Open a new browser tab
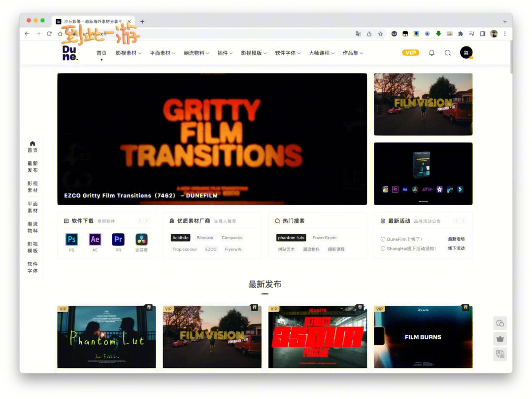The width and height of the screenshot is (532, 399). [x=142, y=21]
